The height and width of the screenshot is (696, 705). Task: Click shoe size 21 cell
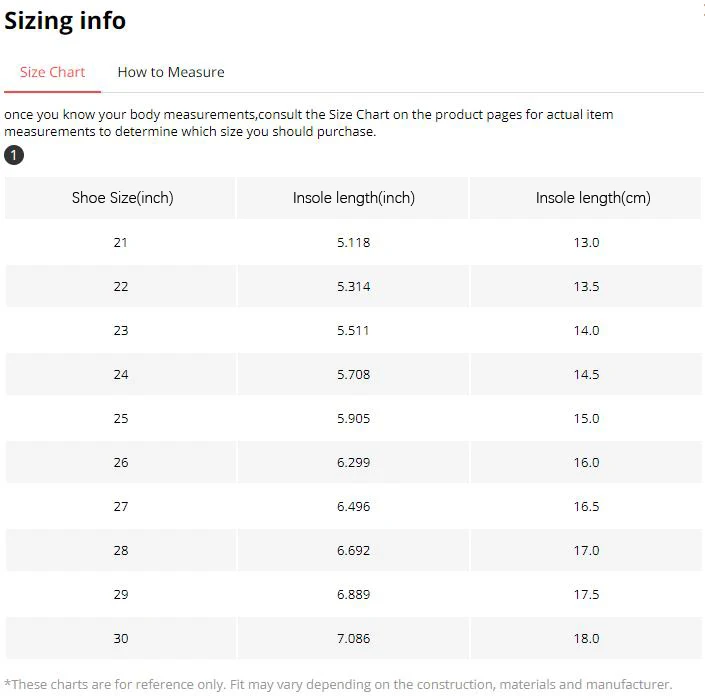pos(120,242)
